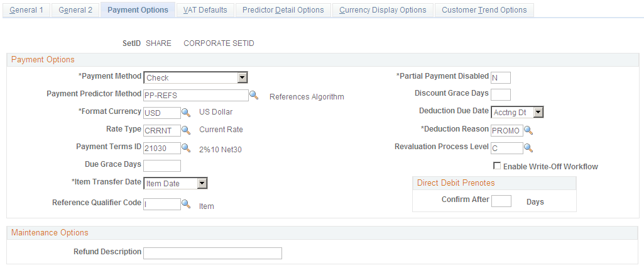Click the Current Rate description text
Image resolution: width=644 pixels, height=270 pixels.
pyautogui.click(x=221, y=130)
